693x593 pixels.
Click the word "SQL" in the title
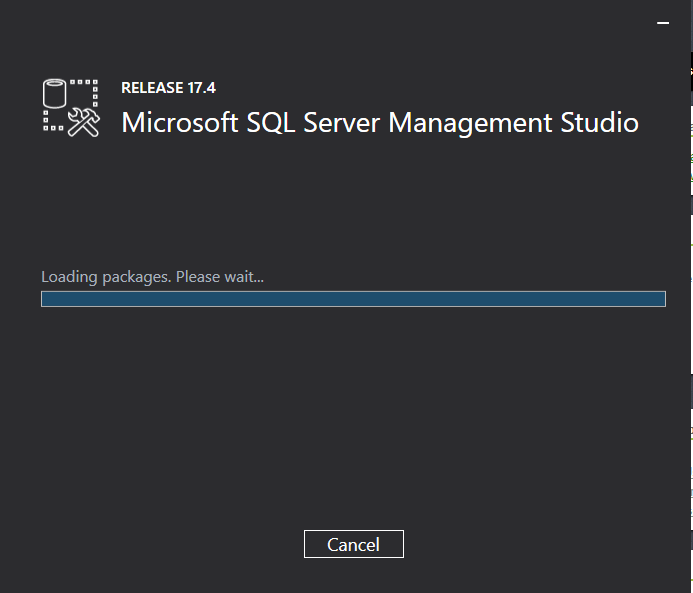coord(270,122)
